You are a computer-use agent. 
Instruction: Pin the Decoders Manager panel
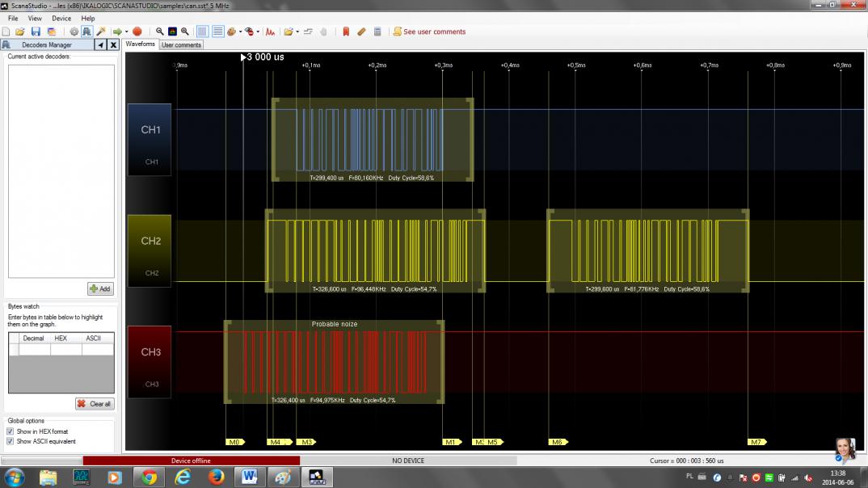[101, 44]
